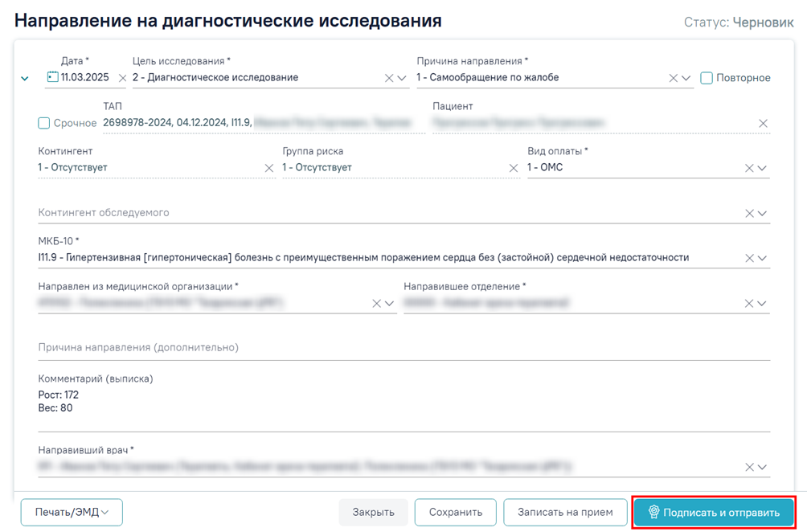Viewport: 807px width, 532px height.
Task: Click the Закрыть button
Action: click(x=373, y=513)
